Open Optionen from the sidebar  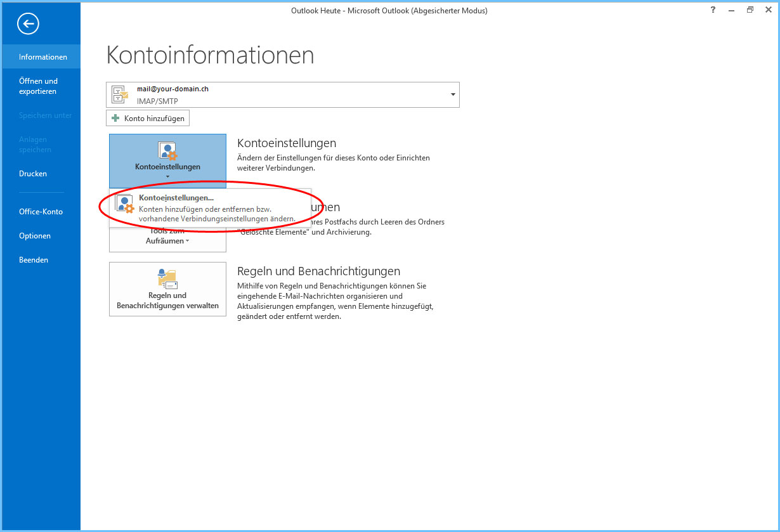pos(35,236)
